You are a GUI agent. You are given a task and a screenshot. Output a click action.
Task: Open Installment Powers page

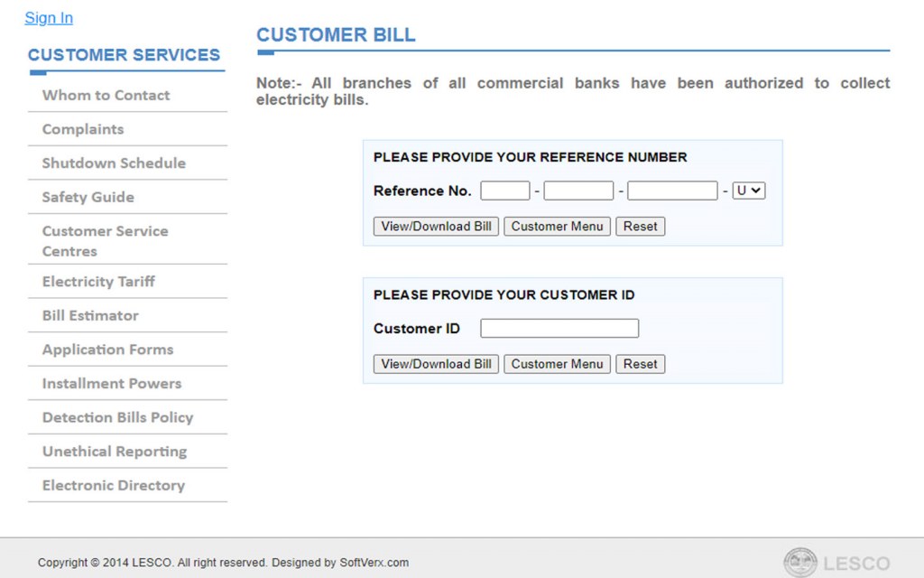112,383
